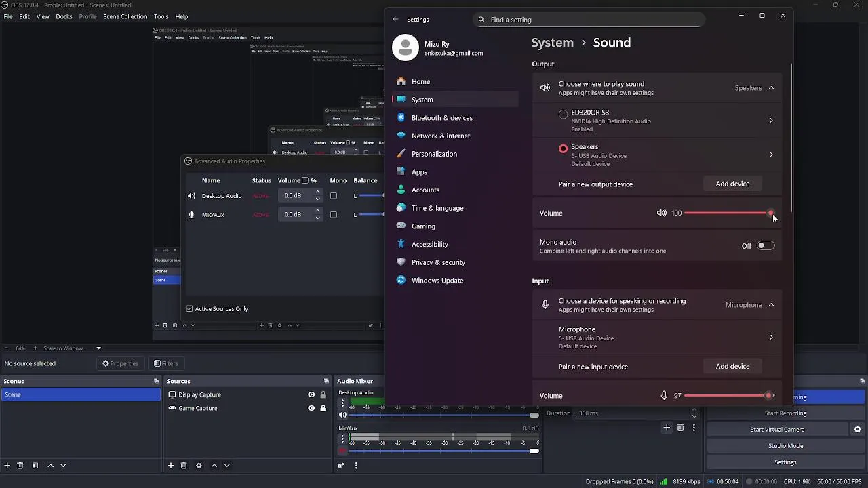Open Desktop Audio options three-dot menu
868x488 pixels.
[342, 403]
